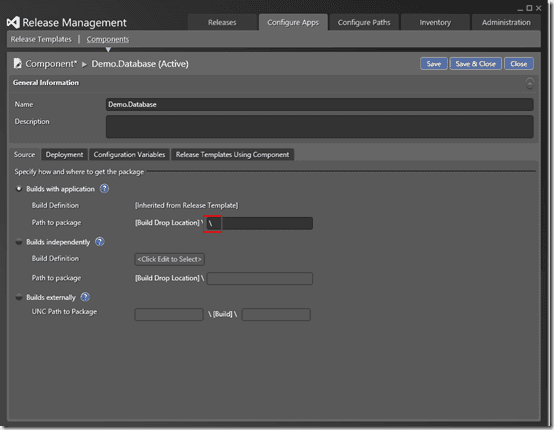Click UNC path field after [Build]

(x=276, y=314)
